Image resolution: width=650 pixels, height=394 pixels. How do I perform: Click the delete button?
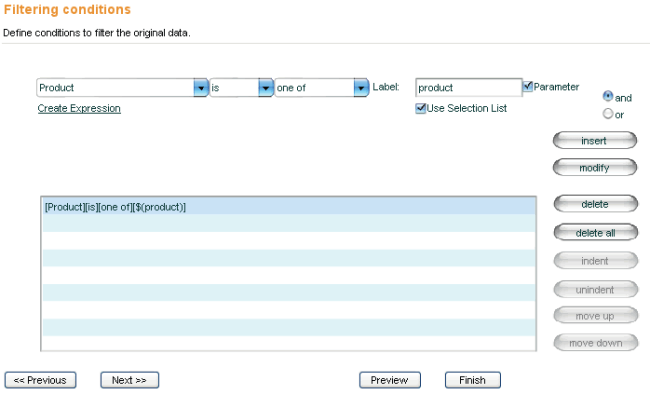pos(595,204)
